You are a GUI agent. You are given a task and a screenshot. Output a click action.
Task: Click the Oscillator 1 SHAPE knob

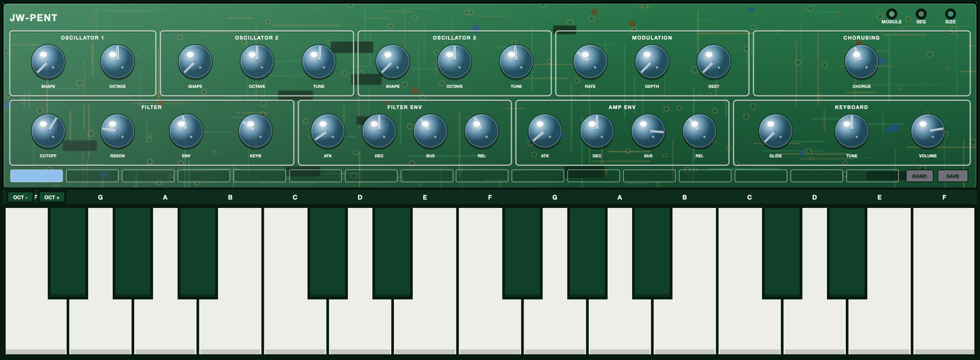tap(48, 62)
